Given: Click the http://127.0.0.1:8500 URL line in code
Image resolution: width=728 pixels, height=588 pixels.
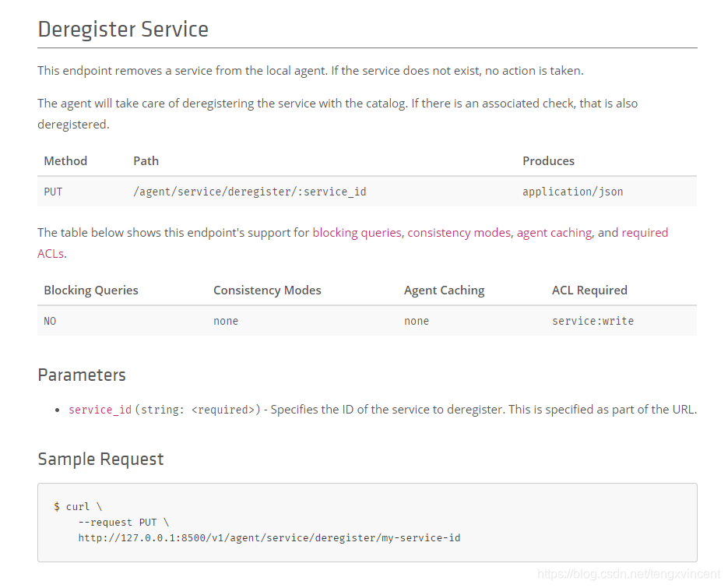Looking at the screenshot, I should click(x=269, y=538).
